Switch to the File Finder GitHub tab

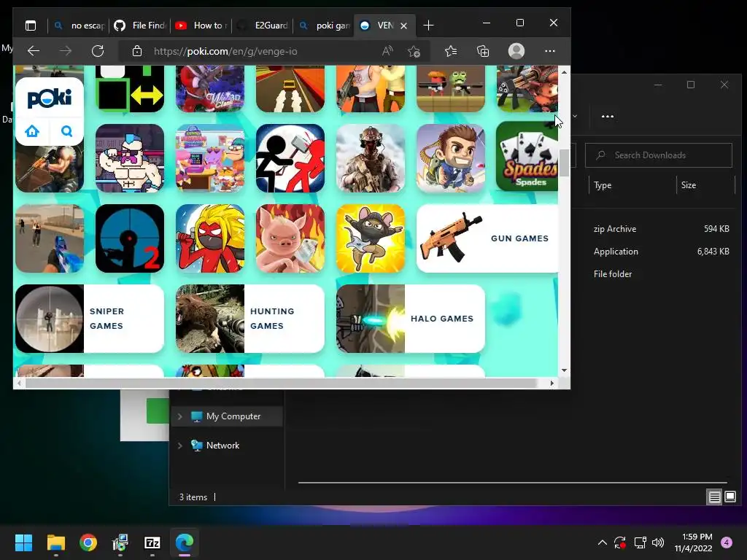[x=139, y=26]
